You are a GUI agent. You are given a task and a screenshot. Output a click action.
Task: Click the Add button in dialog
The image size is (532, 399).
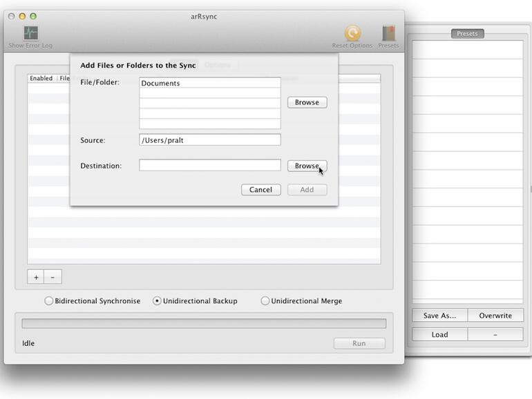[307, 190]
